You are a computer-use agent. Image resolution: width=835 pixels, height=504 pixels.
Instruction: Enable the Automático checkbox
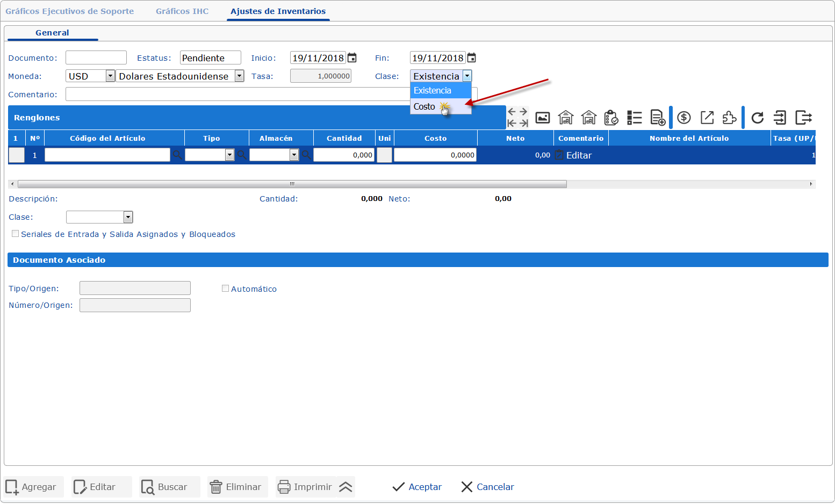[226, 289]
